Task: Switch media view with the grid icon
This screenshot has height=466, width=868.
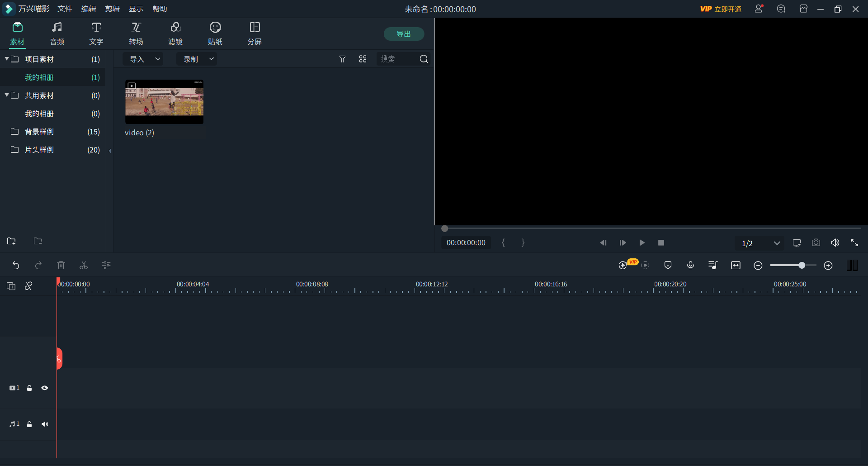Action: [363, 59]
